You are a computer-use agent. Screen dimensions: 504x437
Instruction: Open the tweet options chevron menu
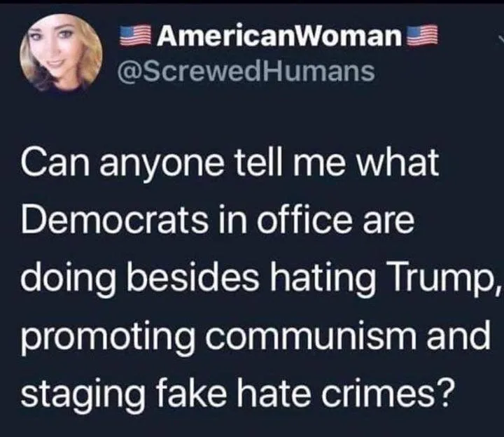(500, 39)
